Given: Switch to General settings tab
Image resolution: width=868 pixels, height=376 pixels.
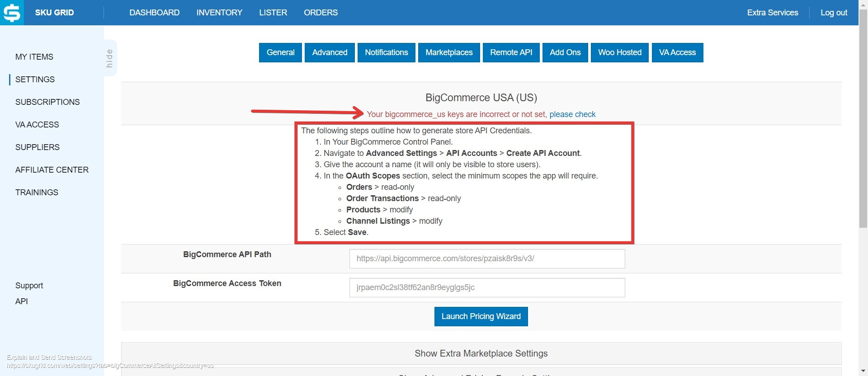Looking at the screenshot, I should click(x=280, y=52).
